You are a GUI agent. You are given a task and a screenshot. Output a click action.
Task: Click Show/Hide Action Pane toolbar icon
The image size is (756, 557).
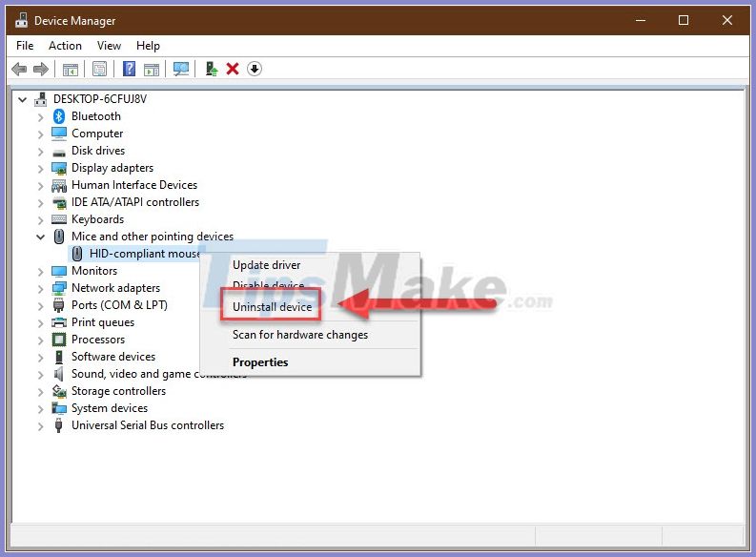pos(152,70)
